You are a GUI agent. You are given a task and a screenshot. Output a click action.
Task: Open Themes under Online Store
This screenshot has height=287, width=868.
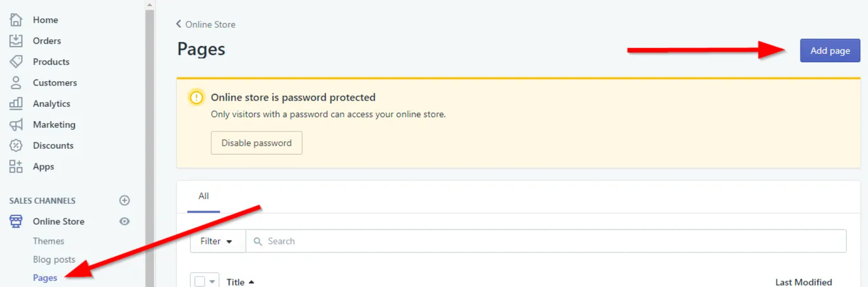click(49, 241)
